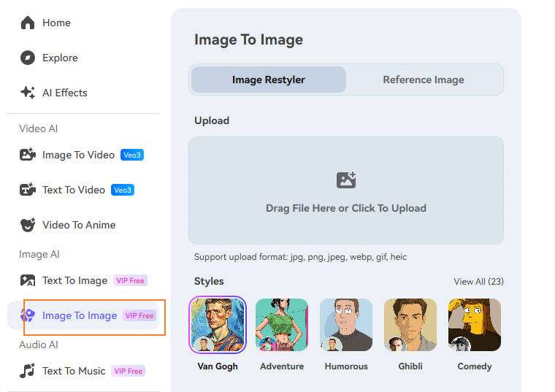Choose the Adventure style thumbnail
555x392 pixels.
click(x=282, y=325)
